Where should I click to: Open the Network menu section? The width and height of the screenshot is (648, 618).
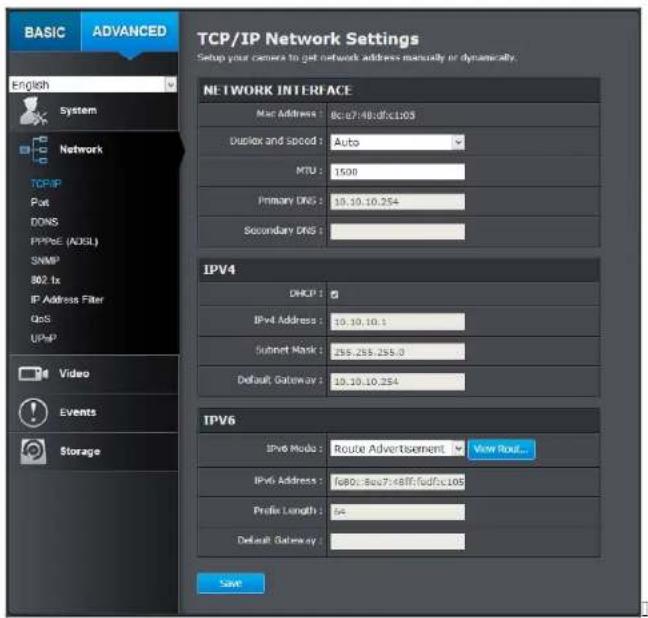[93, 150]
